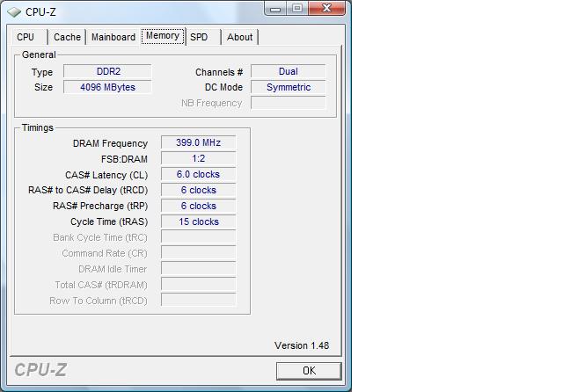The height and width of the screenshot is (392, 563).
Task: Click the 'CAS# Latency (CL)' label
Action: pos(106,175)
